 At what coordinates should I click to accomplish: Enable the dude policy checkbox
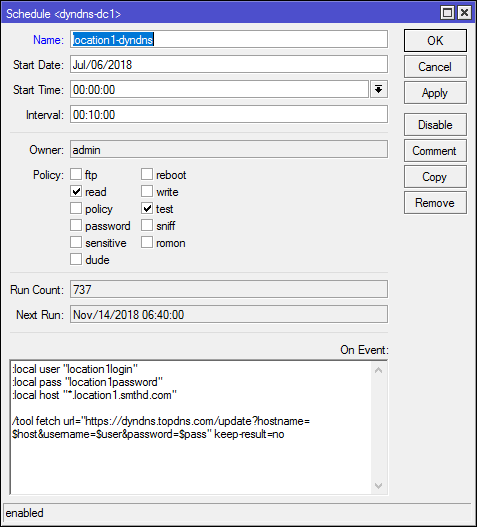[x=76, y=259]
